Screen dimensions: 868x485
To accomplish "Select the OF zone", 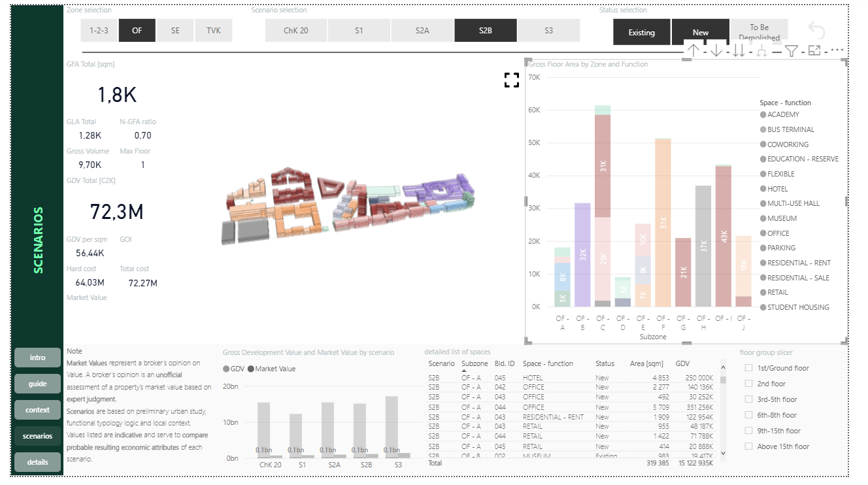I will [137, 30].
